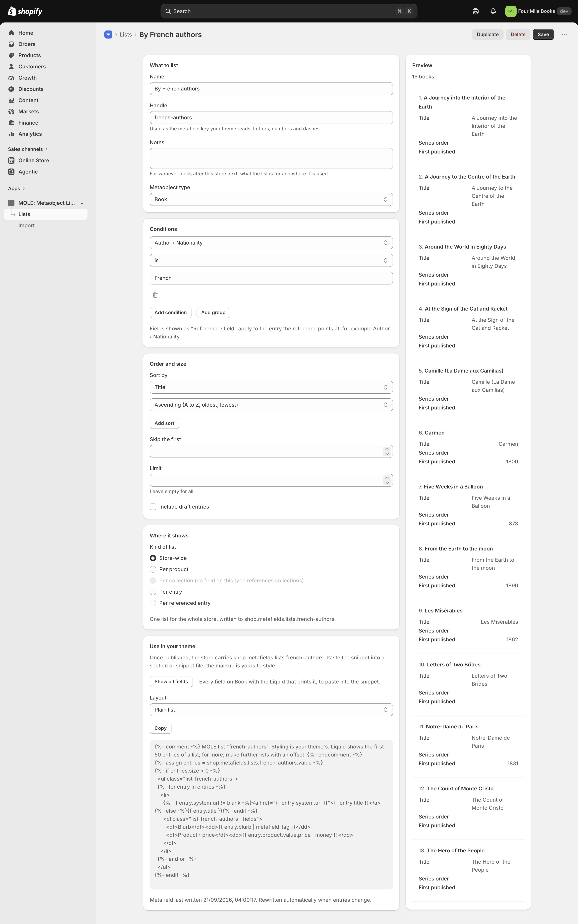This screenshot has height=924, width=578.
Task: Open the Sort by dropdown showing Title
Action: 271,387
